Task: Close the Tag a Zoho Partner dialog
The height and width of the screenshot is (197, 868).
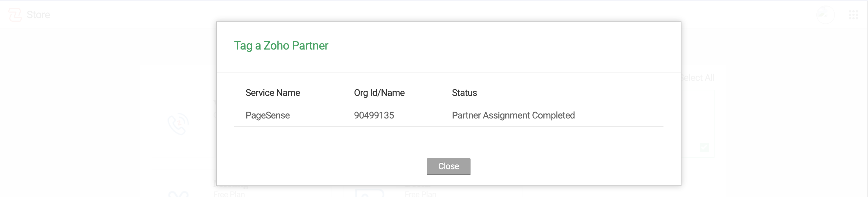Action: [x=448, y=166]
